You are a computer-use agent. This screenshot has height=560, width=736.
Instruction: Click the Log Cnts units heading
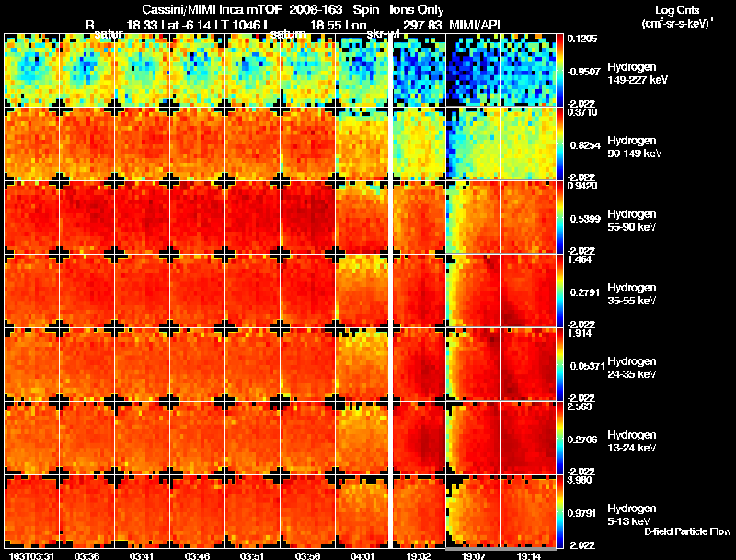pos(676,10)
